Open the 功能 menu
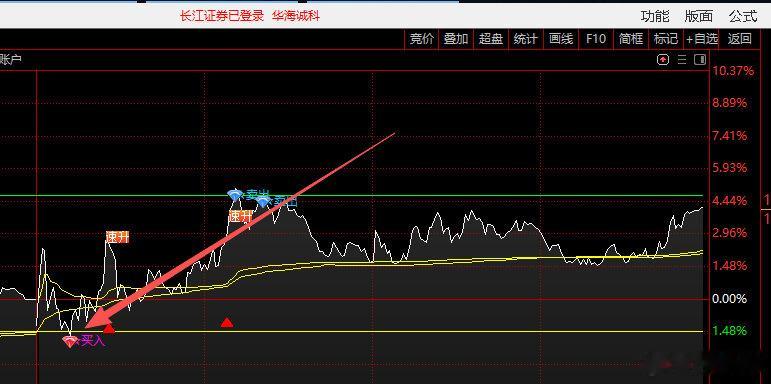Viewport: 771px width, 384px height. pyautogui.click(x=655, y=17)
